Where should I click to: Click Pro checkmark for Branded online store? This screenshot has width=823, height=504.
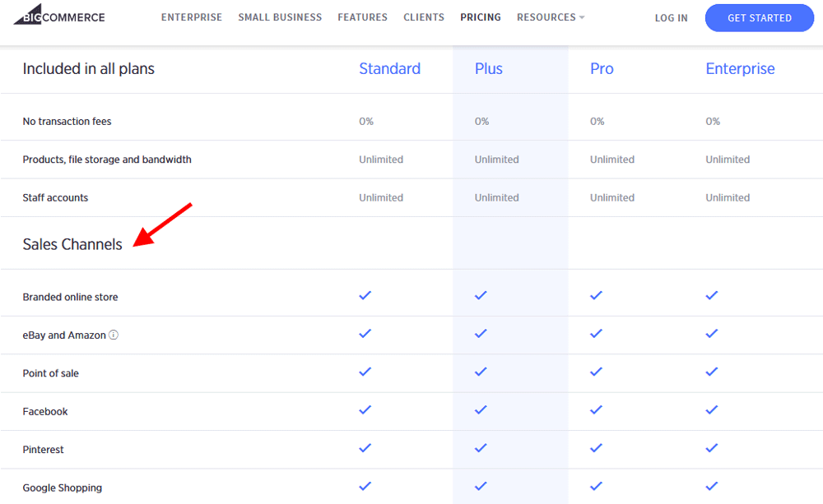pyautogui.click(x=596, y=295)
